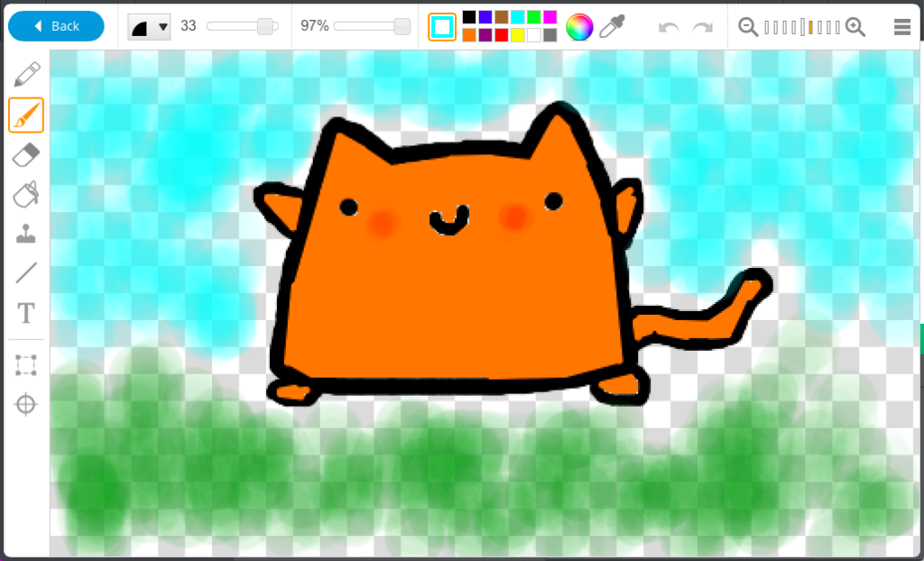The width and height of the screenshot is (924, 561).
Task: Click the Back button
Action: click(56, 26)
